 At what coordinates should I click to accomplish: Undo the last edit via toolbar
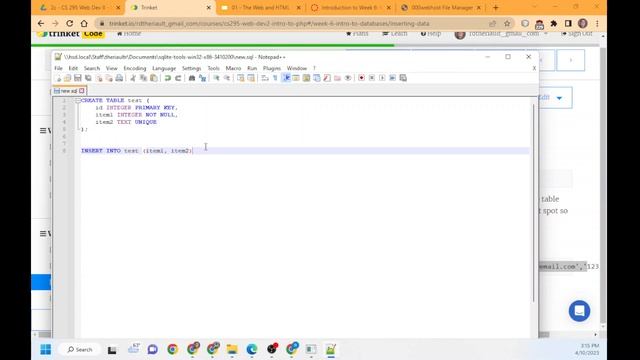click(168, 78)
